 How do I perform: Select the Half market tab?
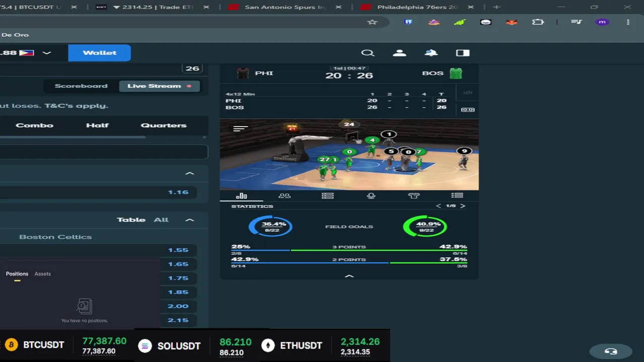(x=98, y=125)
